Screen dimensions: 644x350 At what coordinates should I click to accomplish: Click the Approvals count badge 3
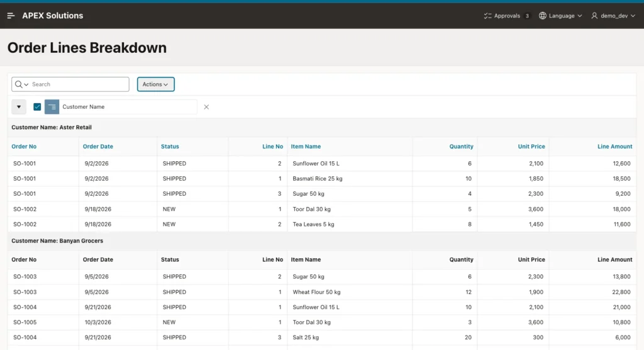(527, 16)
